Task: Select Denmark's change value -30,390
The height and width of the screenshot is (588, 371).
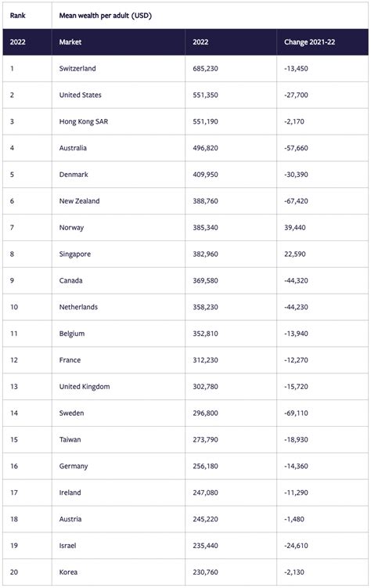Action: pos(296,175)
